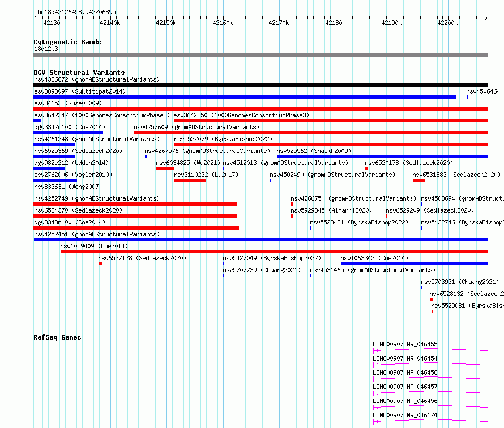Screen dimensions: 504x428
Task: Click LINC00907|NR_046455 transcript
Action: [x=430, y=350]
